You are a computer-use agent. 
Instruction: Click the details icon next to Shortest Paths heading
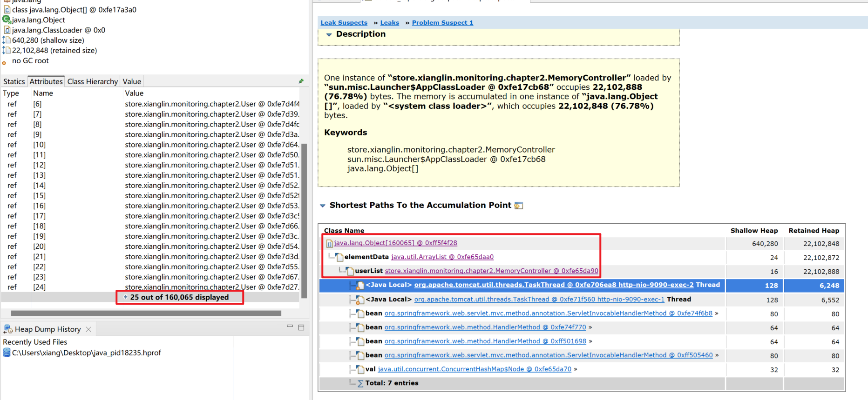pos(518,206)
